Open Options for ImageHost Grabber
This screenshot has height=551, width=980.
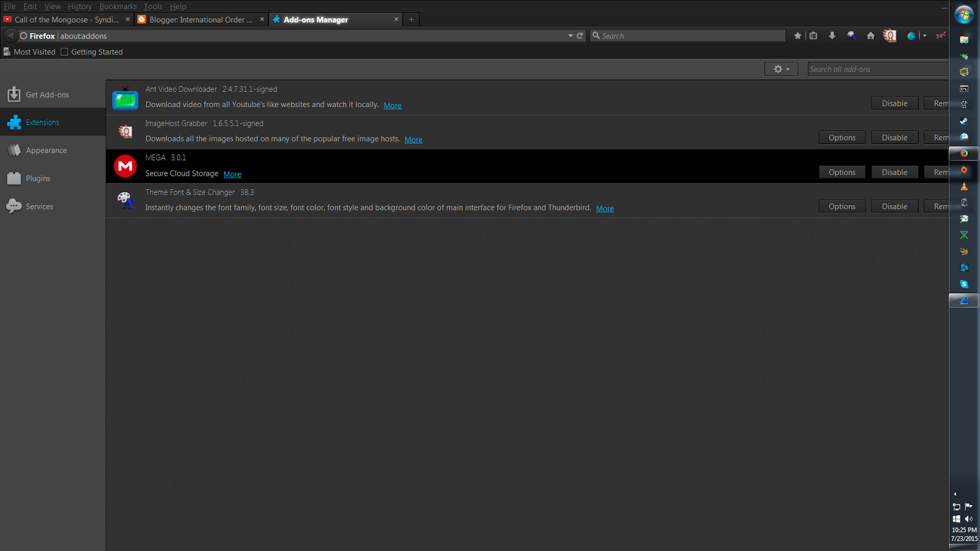(842, 138)
